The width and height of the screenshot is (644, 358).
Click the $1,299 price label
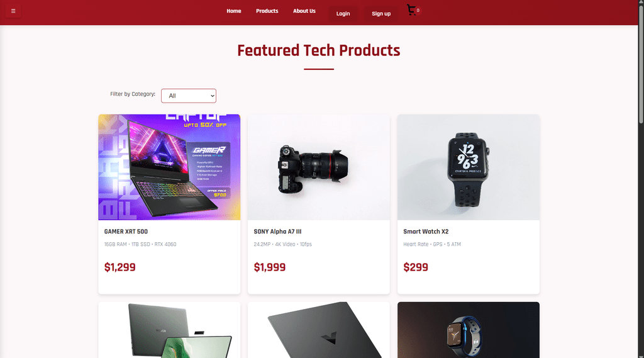[119, 267]
